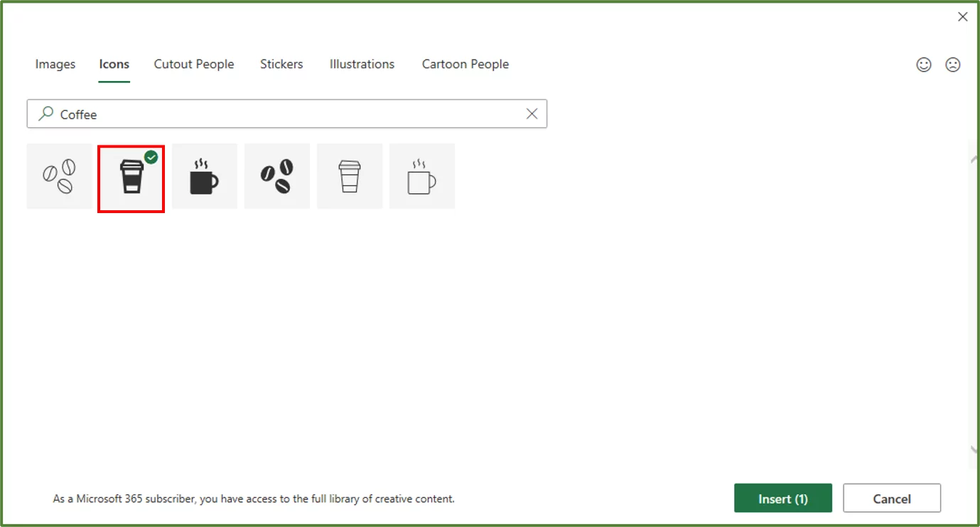
Task: View the Cartoon People gallery
Action: [465, 64]
